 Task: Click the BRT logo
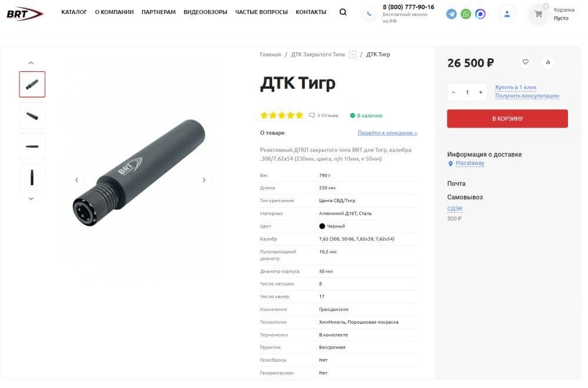coord(25,14)
